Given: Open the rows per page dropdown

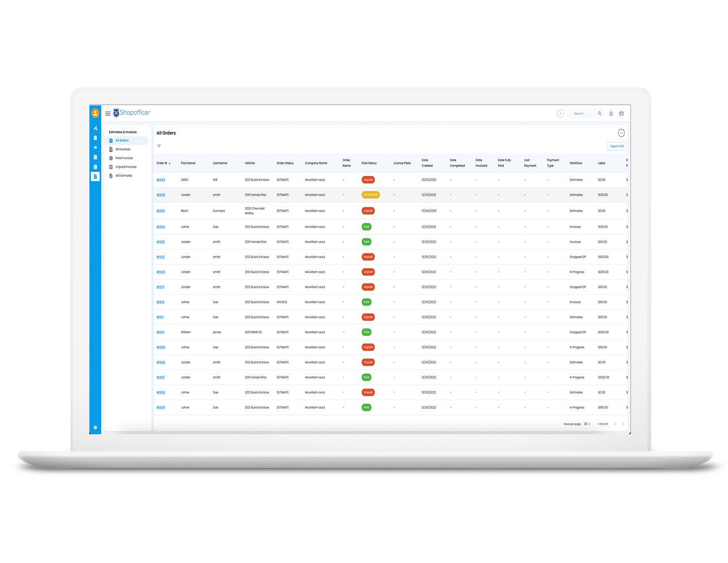Looking at the screenshot, I should coord(587,424).
